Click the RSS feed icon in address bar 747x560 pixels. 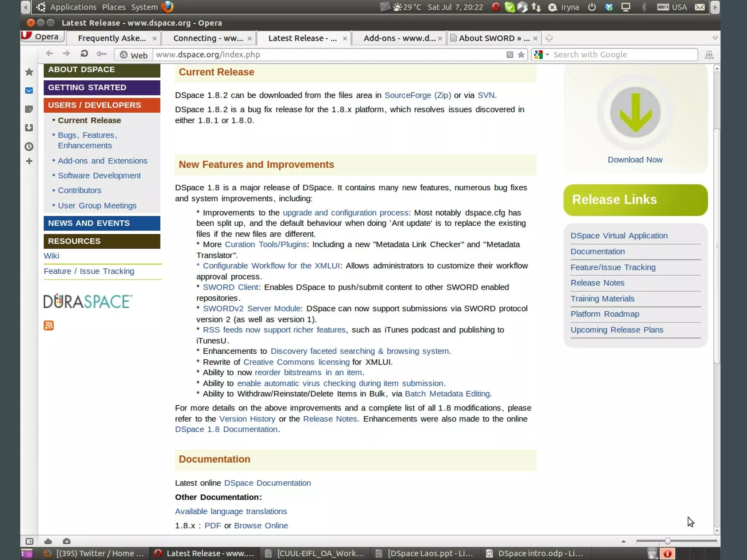click(x=510, y=55)
